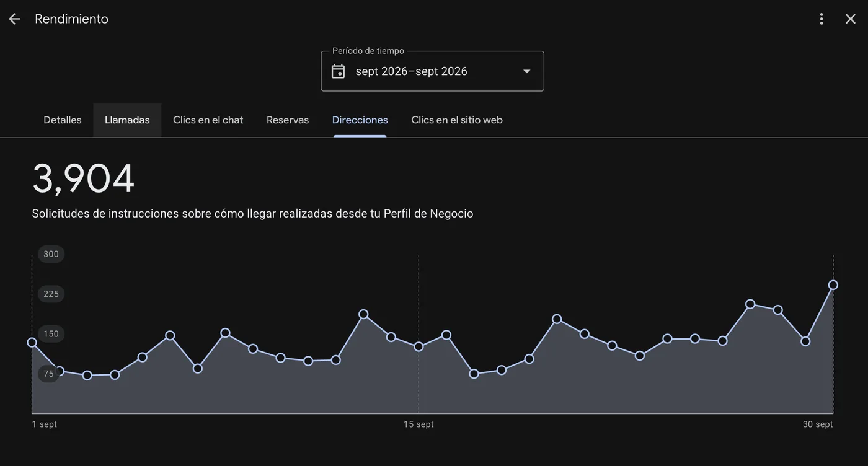The height and width of the screenshot is (466, 868).
Task: Go back using the arrow icon
Action: coord(14,19)
